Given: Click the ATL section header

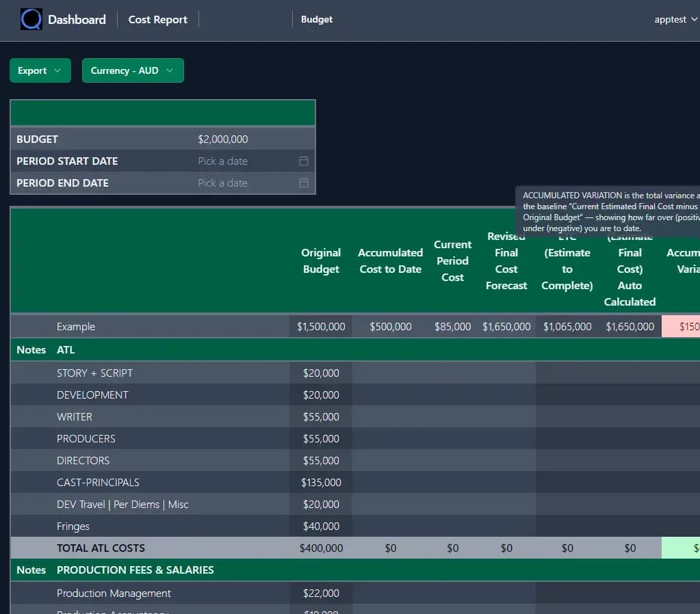Looking at the screenshot, I should point(66,350).
